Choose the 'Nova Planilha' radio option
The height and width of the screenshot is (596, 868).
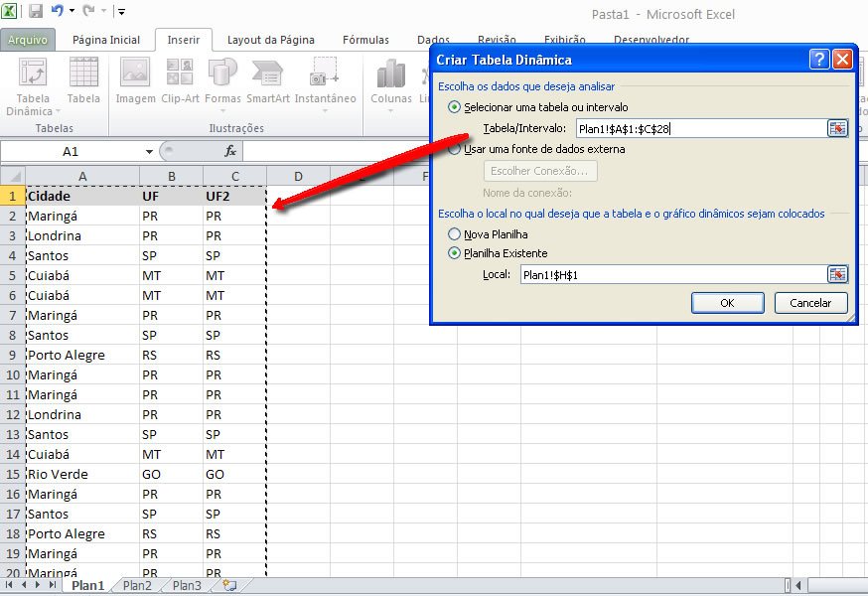point(455,234)
